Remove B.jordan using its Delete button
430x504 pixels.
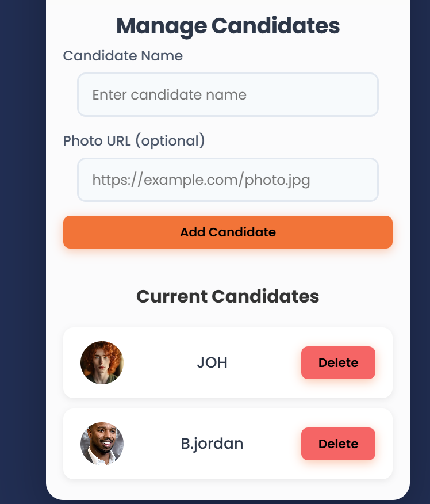(338, 444)
